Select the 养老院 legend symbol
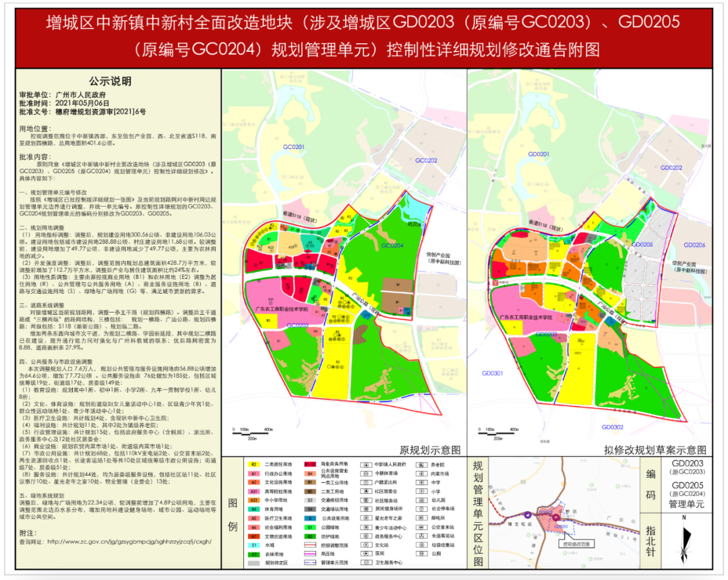The width and height of the screenshot is (728, 580). [x=421, y=464]
